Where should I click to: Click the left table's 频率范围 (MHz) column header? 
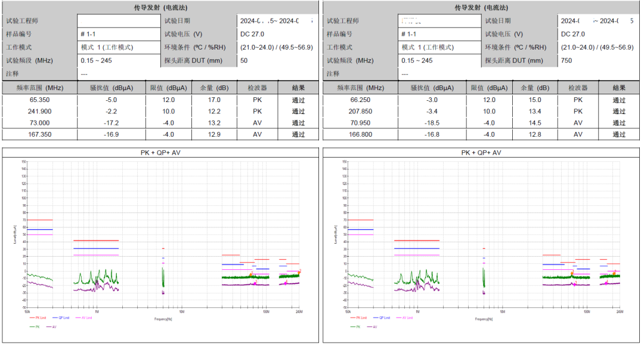tap(39, 88)
